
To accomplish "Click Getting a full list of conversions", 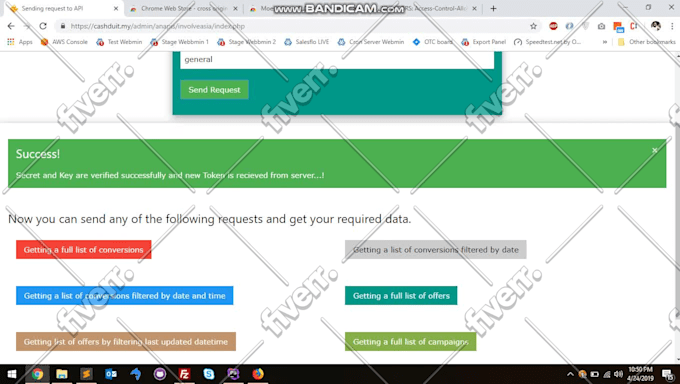I will pyautogui.click(x=84, y=249).
